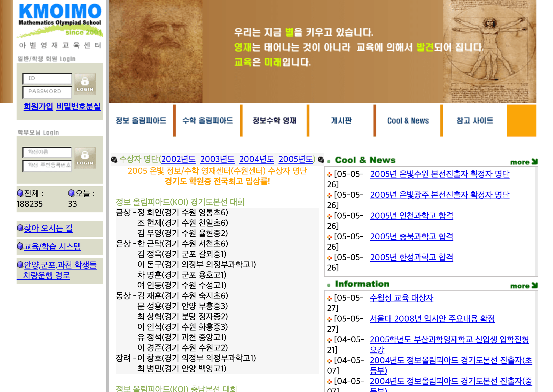
Task: Click the Cool & News section heading
Action: tap(365, 160)
